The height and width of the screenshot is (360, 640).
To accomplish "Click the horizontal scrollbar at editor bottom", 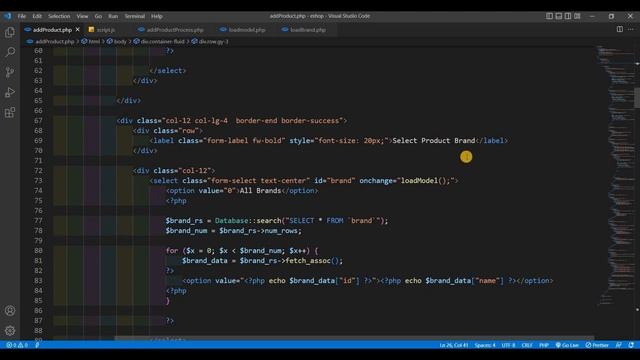I will point(354,338).
